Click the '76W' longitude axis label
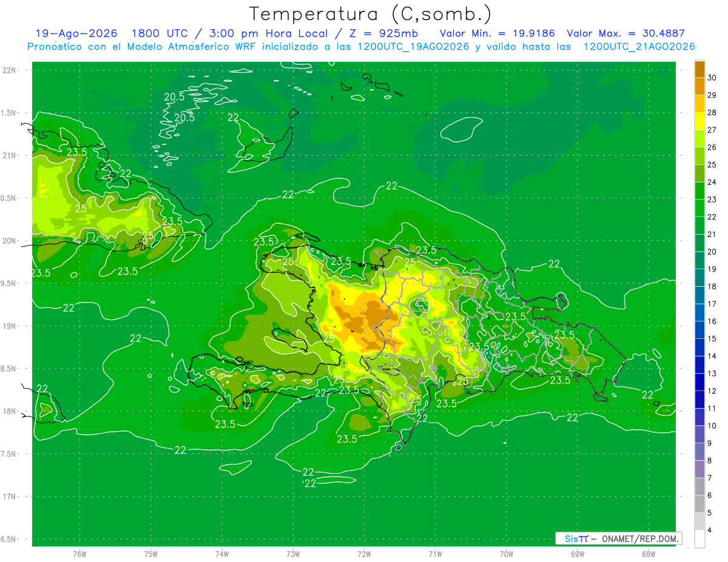 click(x=79, y=554)
